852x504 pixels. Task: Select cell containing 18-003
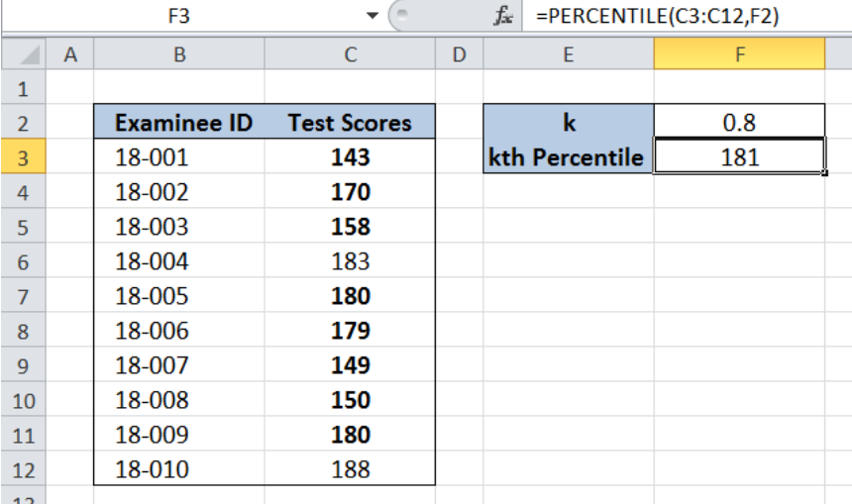179,227
